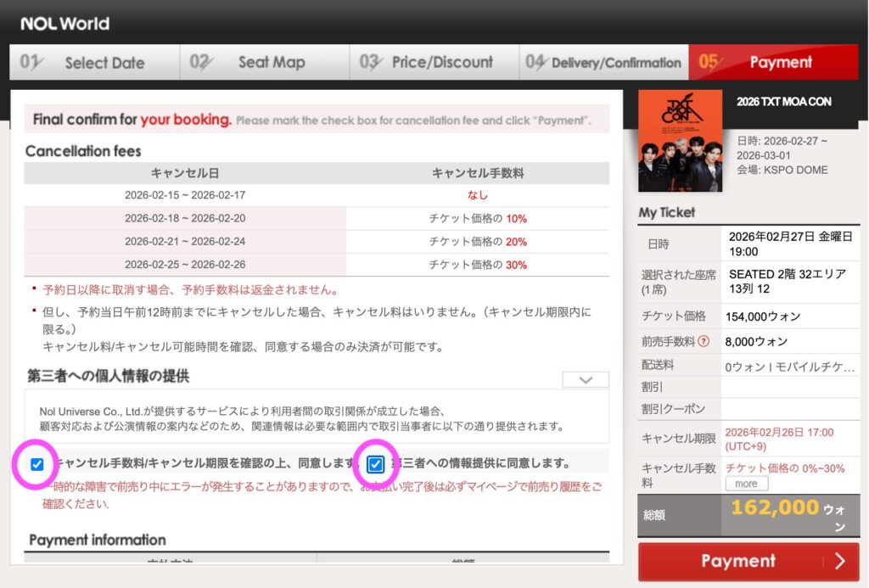Toggle the third-party information consent checkbox
This screenshot has width=869, height=588.
coord(375,464)
